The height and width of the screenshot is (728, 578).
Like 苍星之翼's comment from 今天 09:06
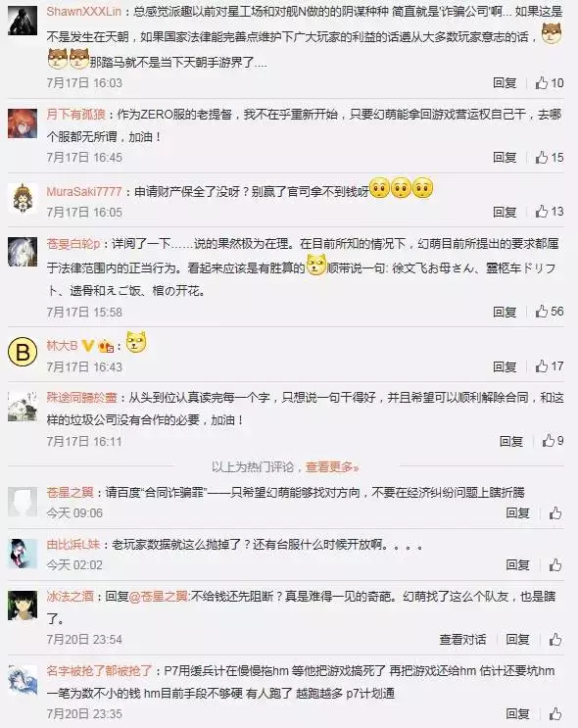tap(555, 513)
